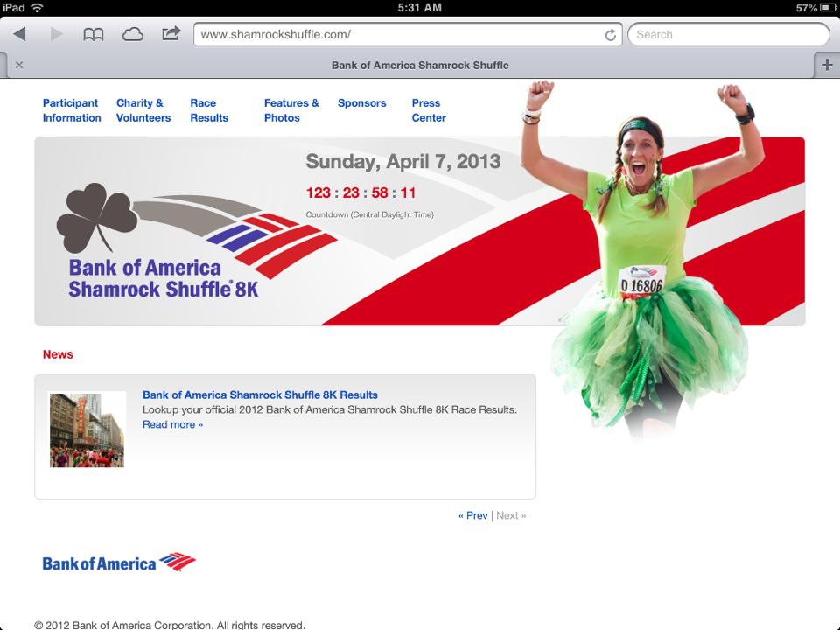Image resolution: width=840 pixels, height=630 pixels.
Task: Open a new tab with plus button
Action: coord(826,65)
